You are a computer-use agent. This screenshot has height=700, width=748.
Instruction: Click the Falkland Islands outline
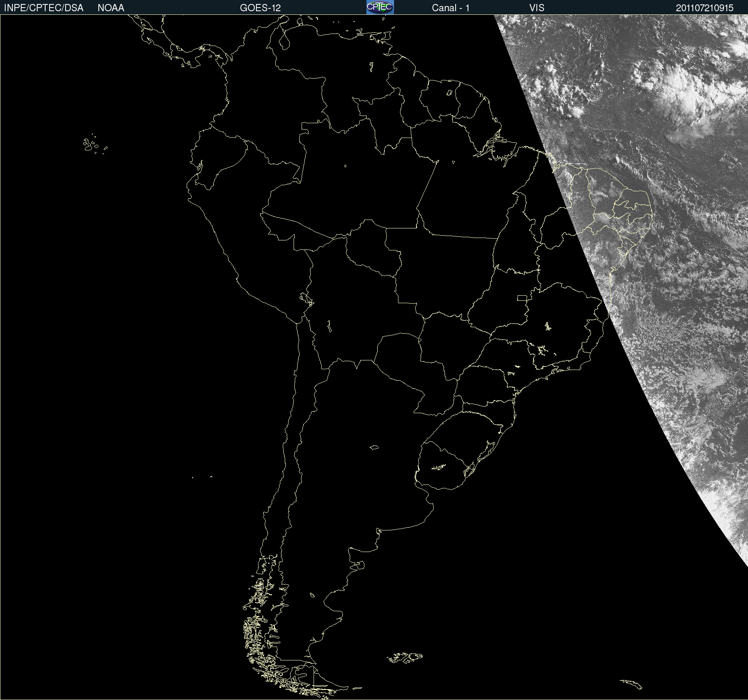(405, 657)
